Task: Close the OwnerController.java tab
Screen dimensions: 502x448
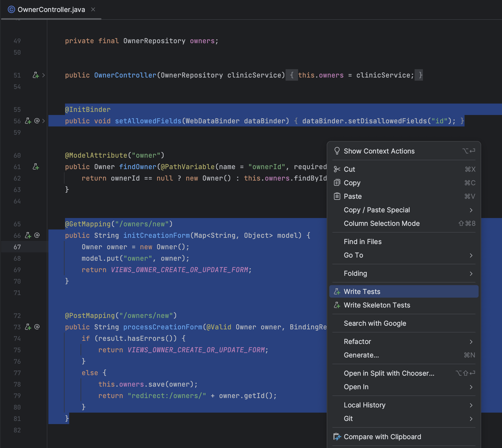Action: coord(93,10)
